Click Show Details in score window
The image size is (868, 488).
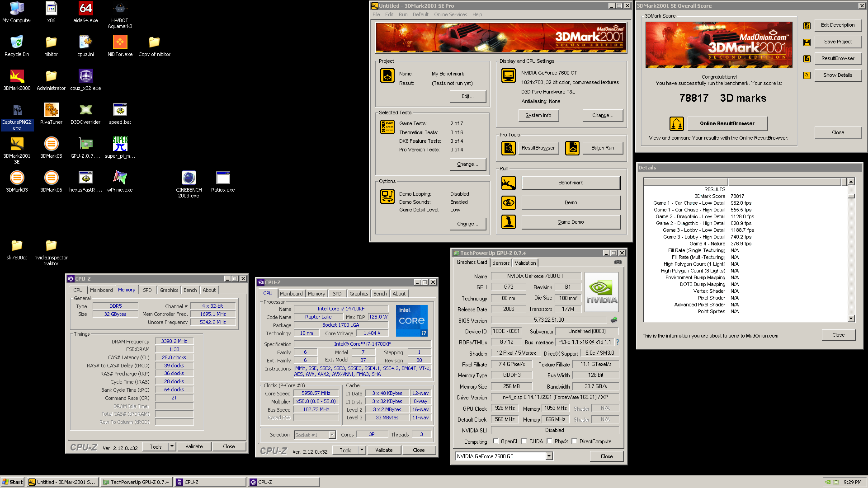tap(838, 75)
